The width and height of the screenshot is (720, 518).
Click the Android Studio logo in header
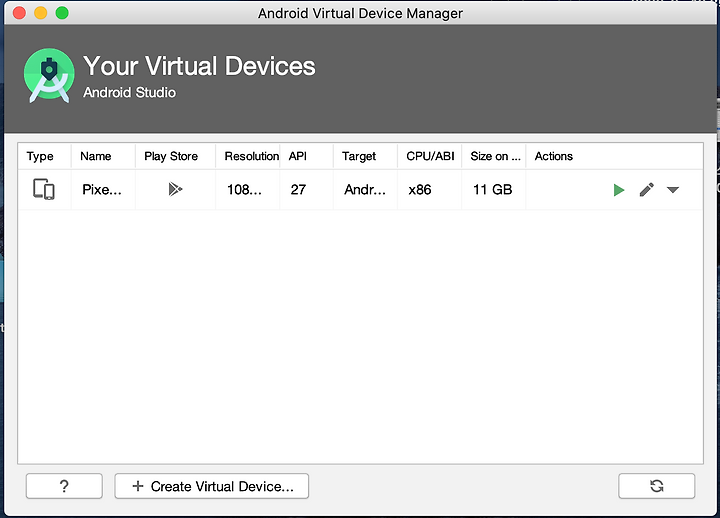49,75
